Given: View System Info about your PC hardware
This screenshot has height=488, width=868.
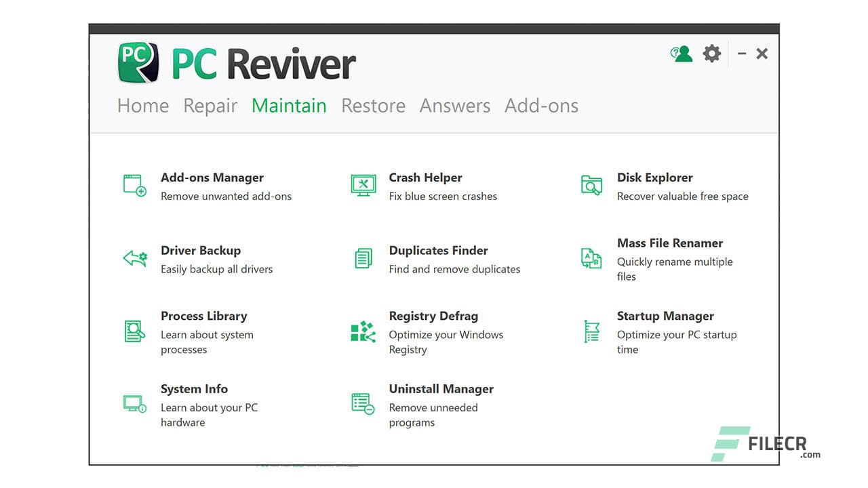Looking at the screenshot, I should coord(194,388).
